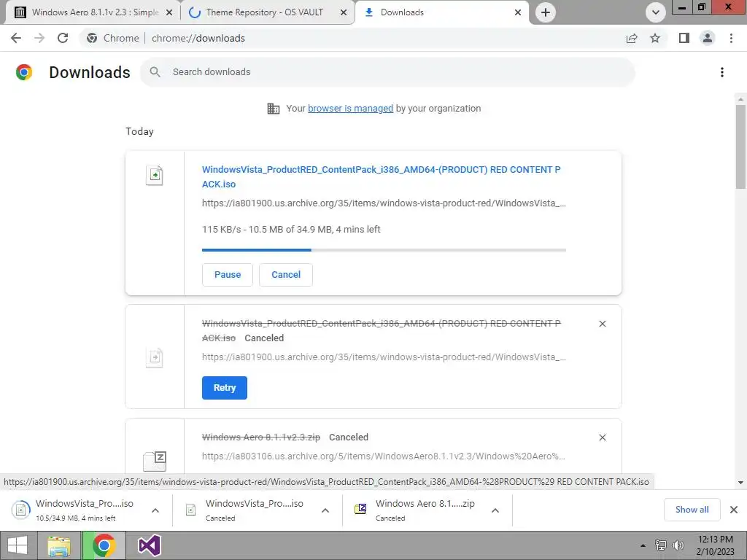Open the side panel icon
The height and width of the screenshot is (560, 747).
click(x=684, y=38)
